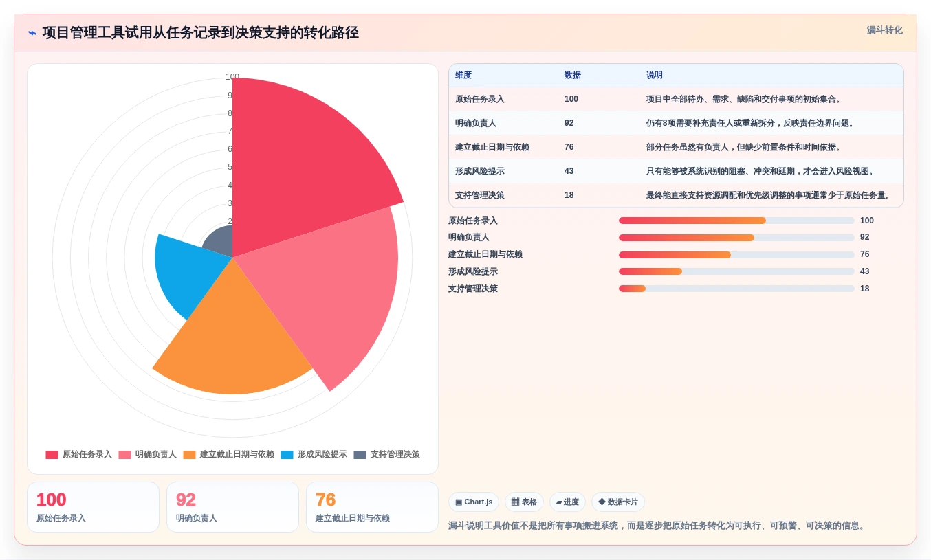The width and height of the screenshot is (931, 560).
Task: Click the 说明 column header
Action: tap(654, 76)
